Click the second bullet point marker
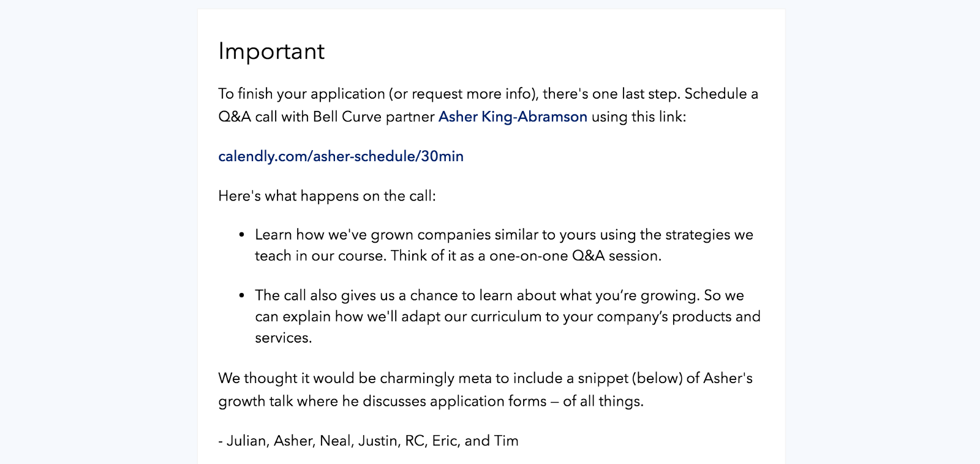The image size is (980, 464). tap(242, 295)
